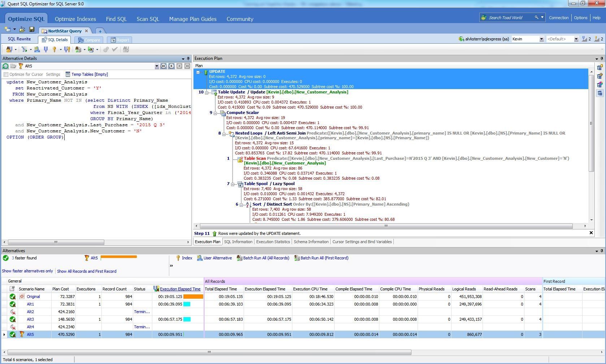The width and height of the screenshot is (606, 364).
Task: Open file with the folder icon
Action: coord(22,30)
